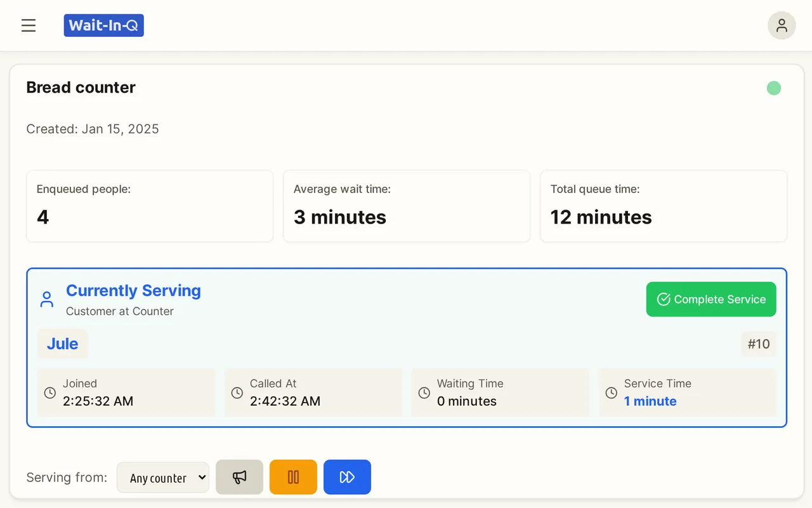This screenshot has width=812, height=508.
Task: Click the Joined time 2:25:32 AM
Action: click(x=98, y=401)
